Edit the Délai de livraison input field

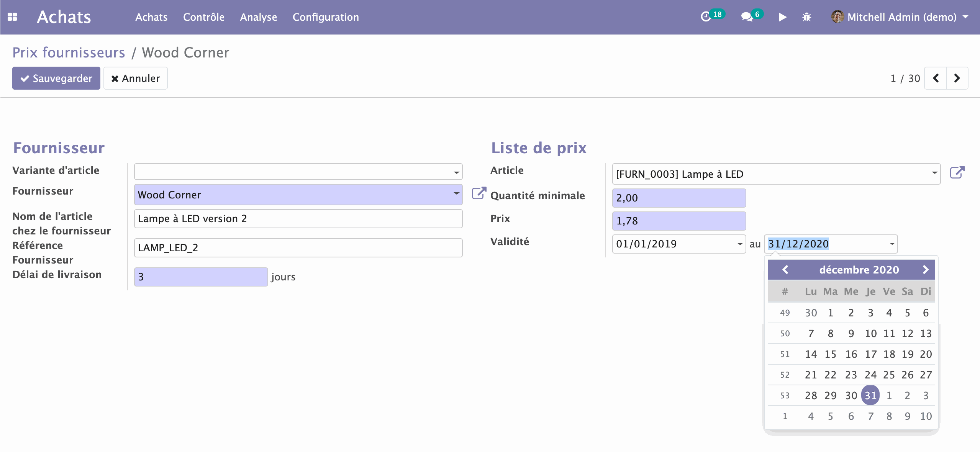coord(201,276)
